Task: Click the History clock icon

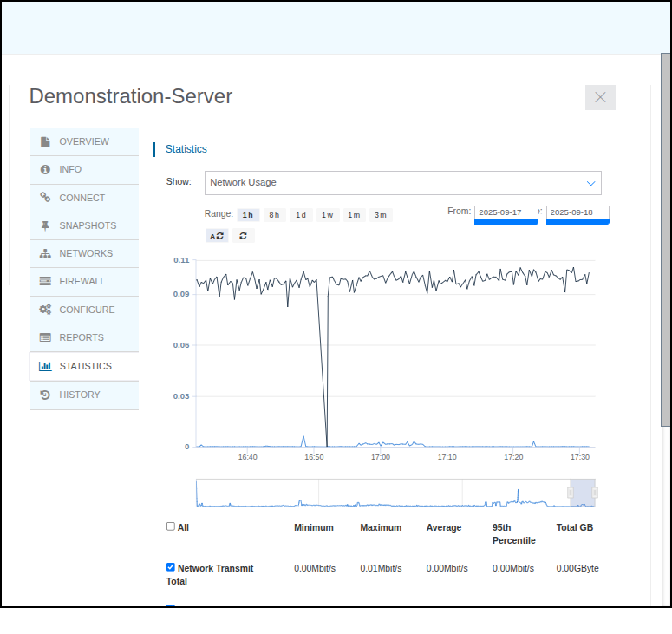Action: pos(45,395)
